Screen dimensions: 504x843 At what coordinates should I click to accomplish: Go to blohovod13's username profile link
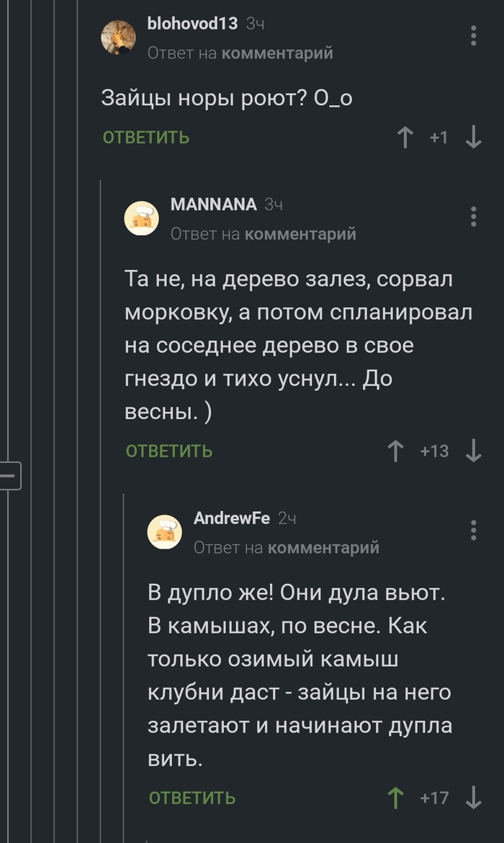pos(192,24)
